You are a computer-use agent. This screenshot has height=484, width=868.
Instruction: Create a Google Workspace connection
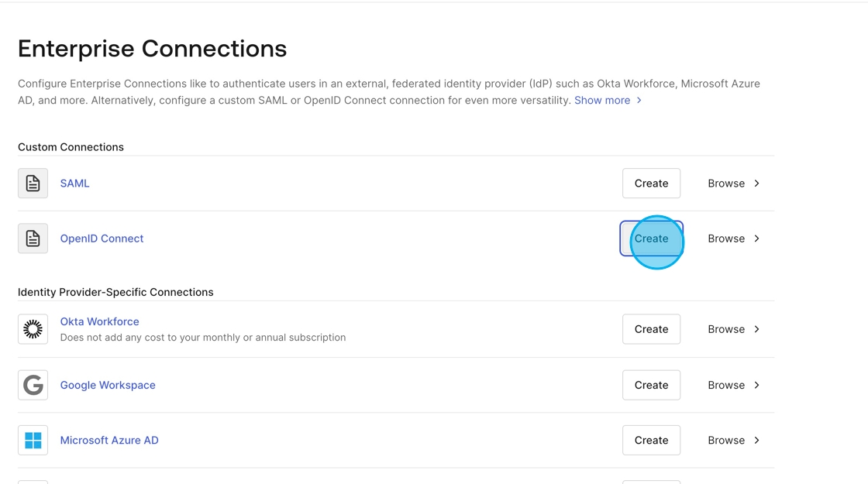(x=651, y=385)
